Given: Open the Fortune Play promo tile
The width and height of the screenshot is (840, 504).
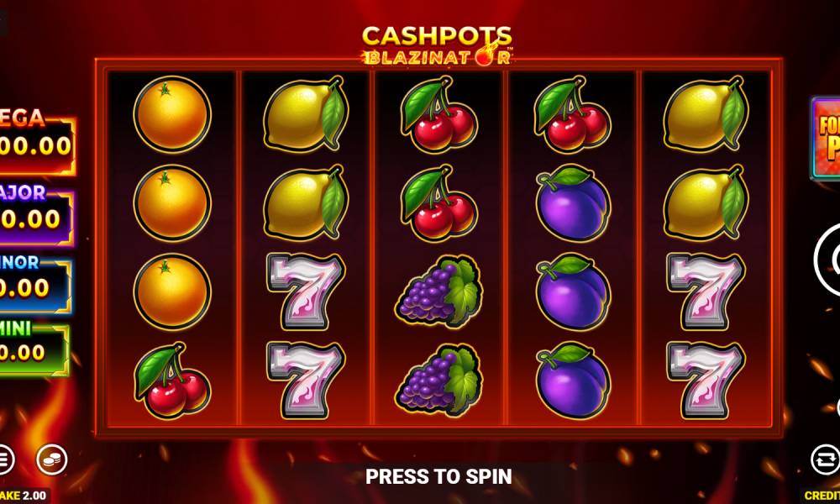Looking at the screenshot, I should [826, 139].
